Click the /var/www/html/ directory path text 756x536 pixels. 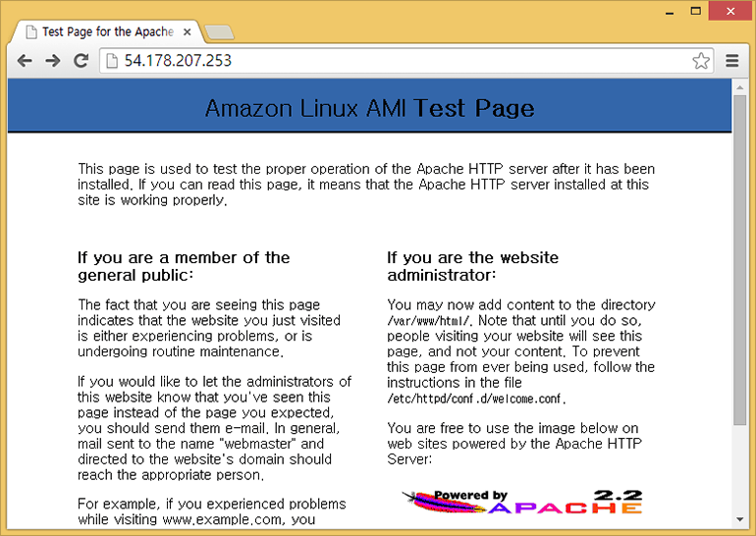pyautogui.click(x=428, y=321)
